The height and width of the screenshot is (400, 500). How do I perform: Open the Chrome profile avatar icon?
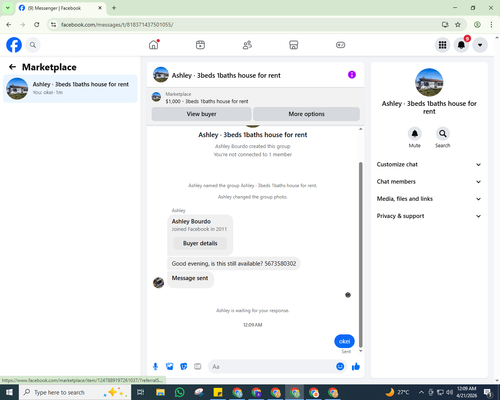(477, 24)
